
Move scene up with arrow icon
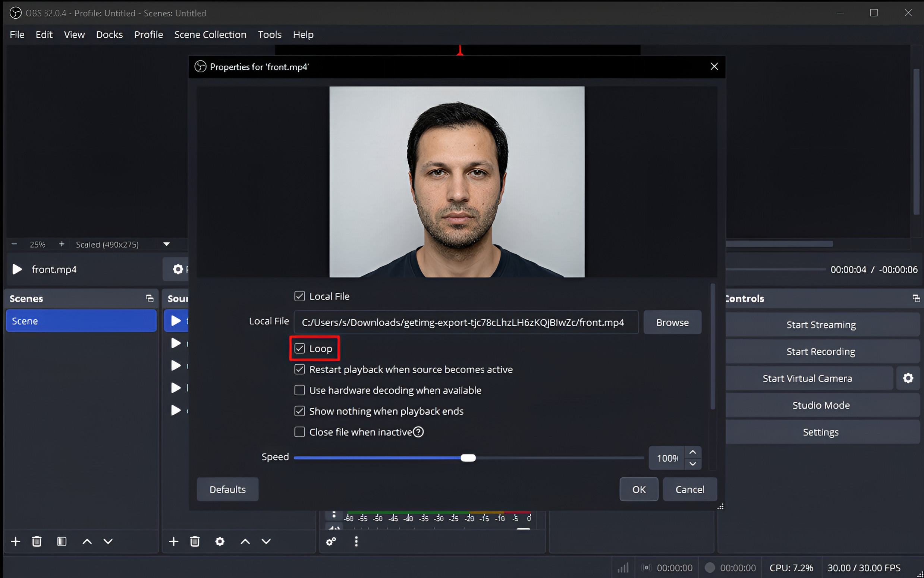pos(87,541)
